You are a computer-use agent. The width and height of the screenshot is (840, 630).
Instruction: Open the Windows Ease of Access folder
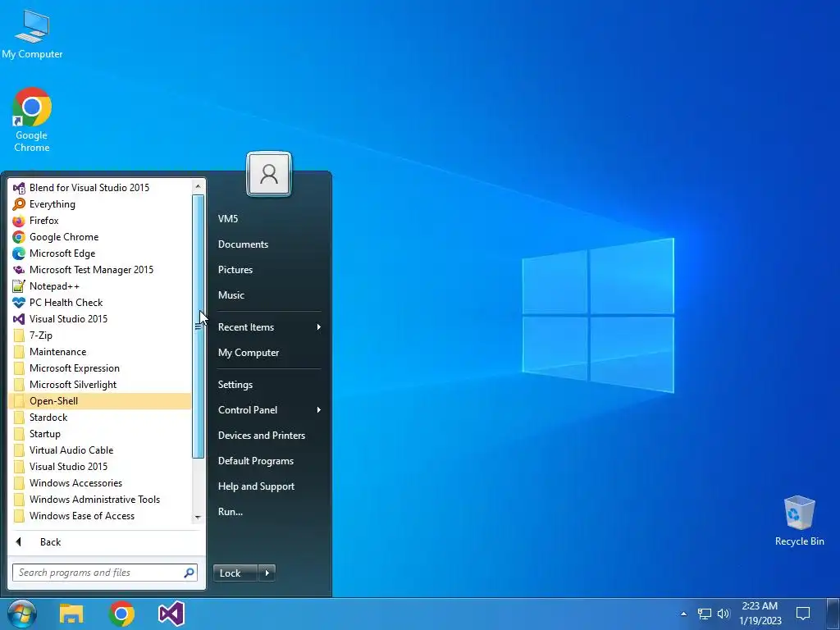(x=99, y=516)
